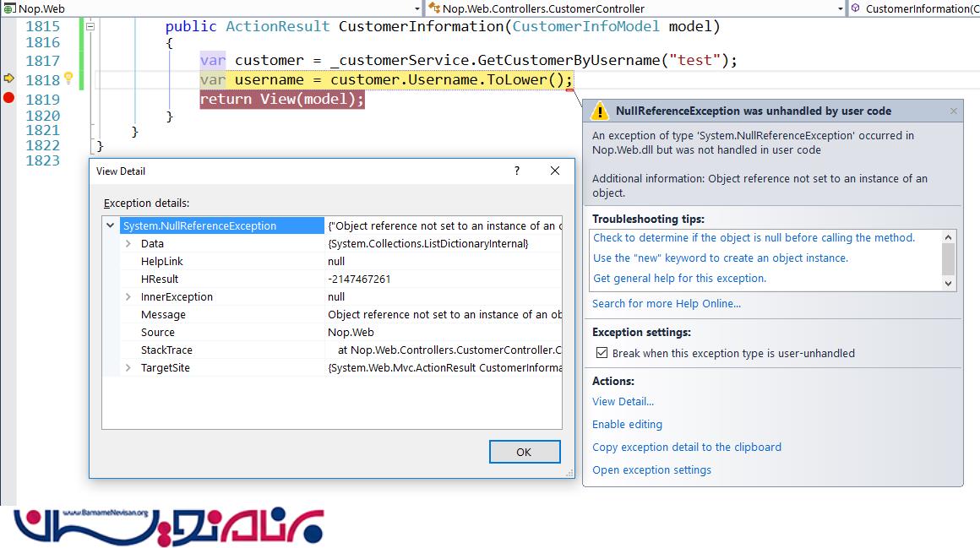This screenshot has width=980, height=548.
Task: Open the Nop.Web.Controllers.CustomerController type dropdown
Action: [x=840, y=8]
